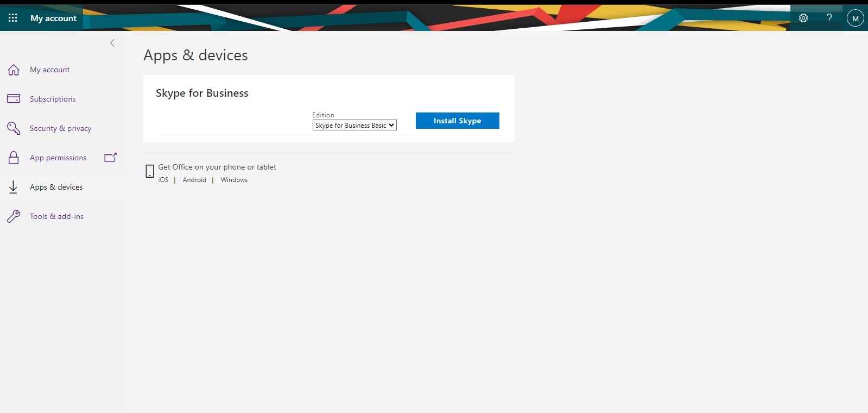Open the iOS Office link
The height and width of the screenshot is (413, 868).
pos(163,180)
